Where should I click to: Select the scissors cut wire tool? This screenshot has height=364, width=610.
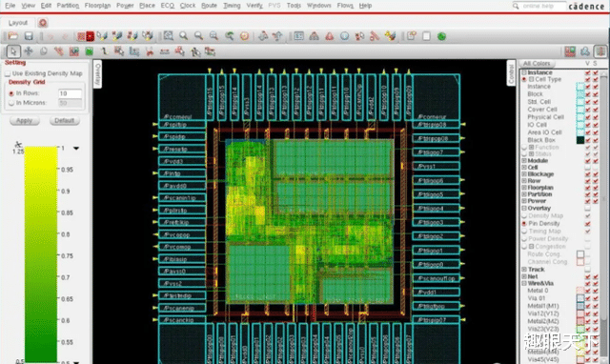(150, 51)
